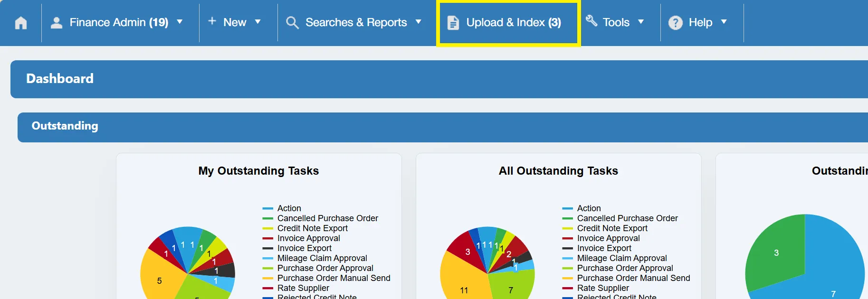Viewport: 868px width, 299px height.
Task: Click the Help question mark icon
Action: point(675,23)
